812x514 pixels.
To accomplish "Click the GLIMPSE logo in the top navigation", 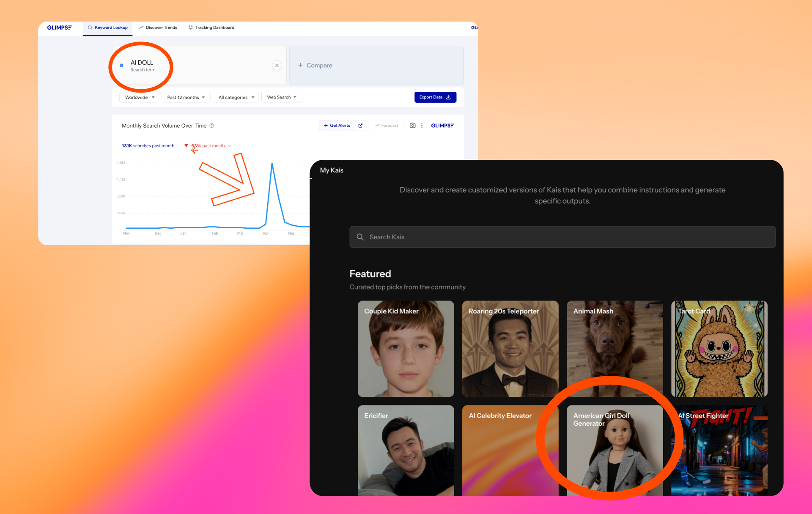I will 60,27.
